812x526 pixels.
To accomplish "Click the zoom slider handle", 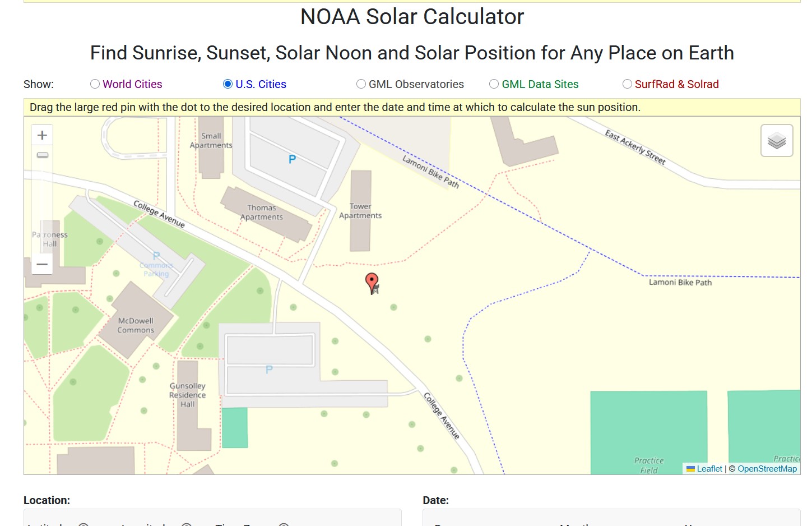I will click(x=43, y=155).
